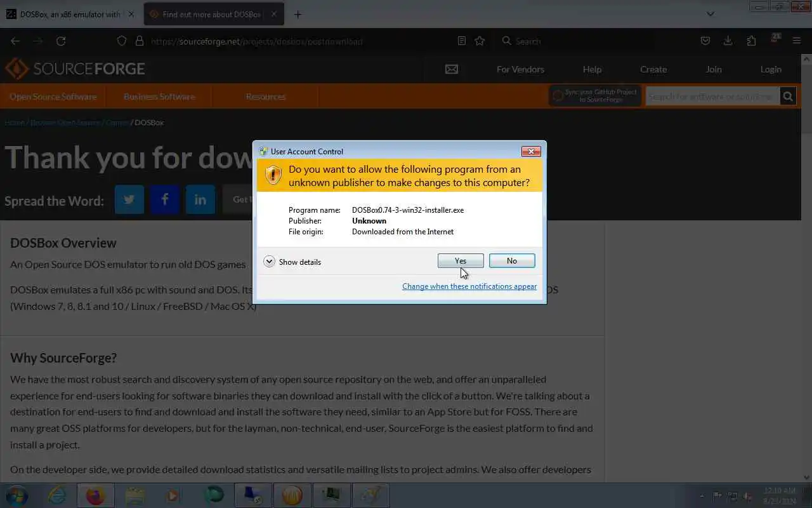Image resolution: width=812 pixels, height=508 pixels.
Task: Share on Twitter via the bird icon
Action: (x=129, y=199)
